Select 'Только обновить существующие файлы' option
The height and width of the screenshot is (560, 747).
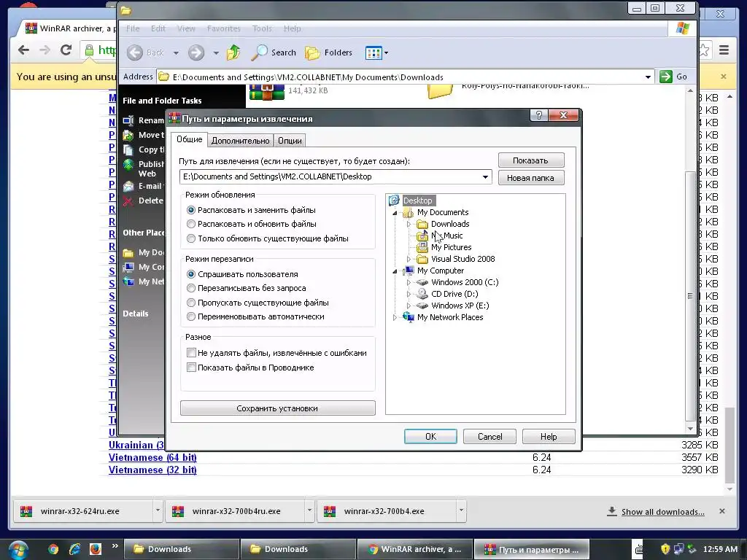tap(191, 238)
